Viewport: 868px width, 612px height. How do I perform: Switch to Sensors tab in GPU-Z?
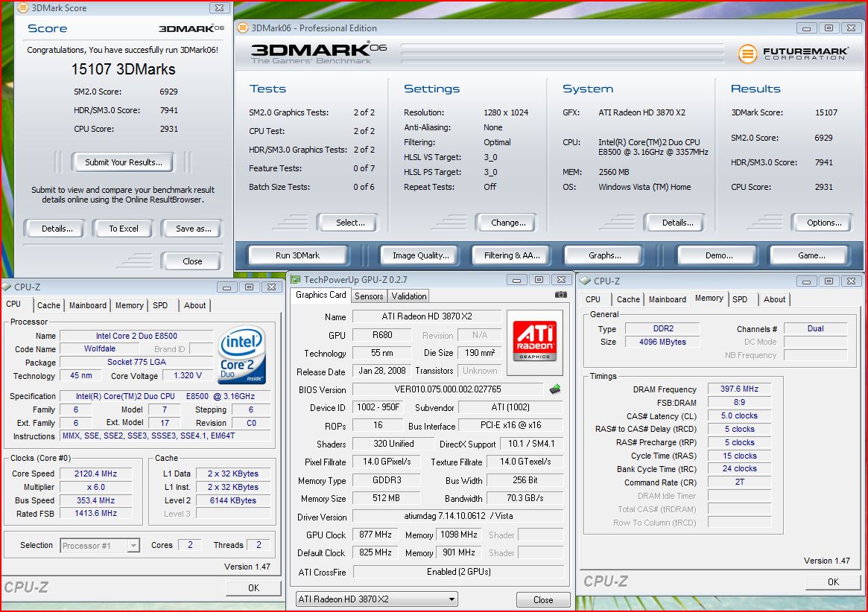tap(369, 296)
